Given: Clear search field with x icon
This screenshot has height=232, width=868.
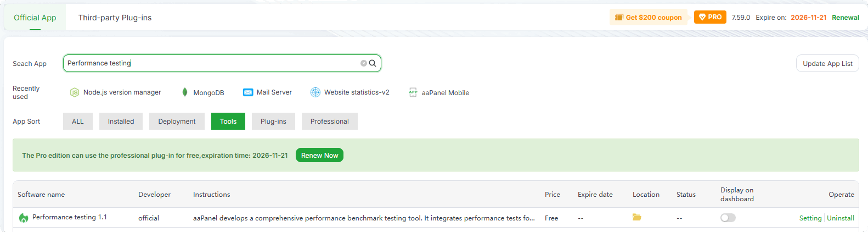Looking at the screenshot, I should coord(363,63).
